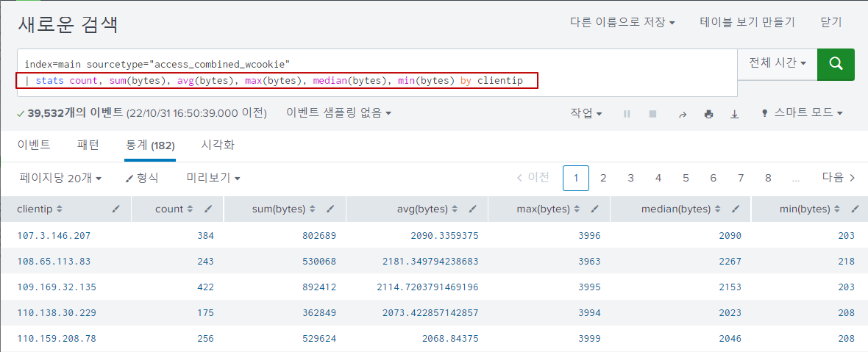Screen dimensions: 868x352
Task: Click into the search query box
Action: 377,73
